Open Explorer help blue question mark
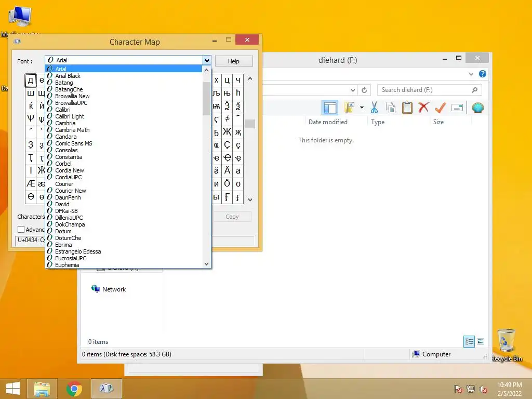Image resolution: width=532 pixels, height=399 pixels. 483,74
